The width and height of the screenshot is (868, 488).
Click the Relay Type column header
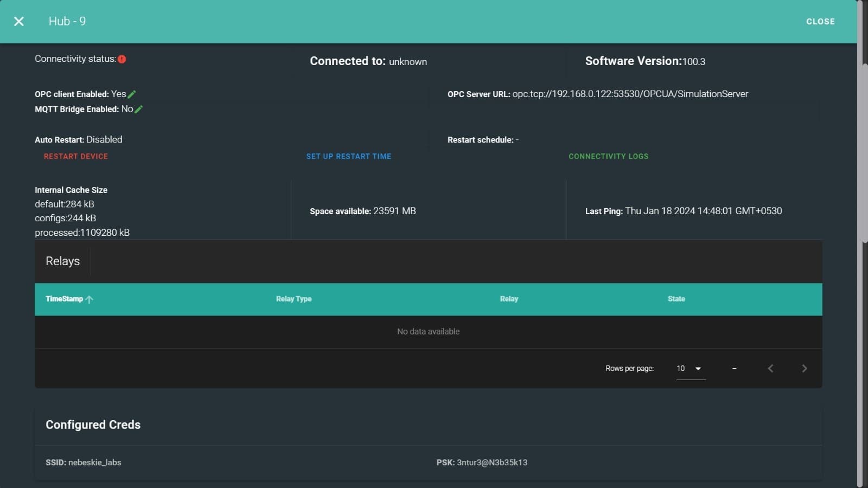click(x=293, y=299)
